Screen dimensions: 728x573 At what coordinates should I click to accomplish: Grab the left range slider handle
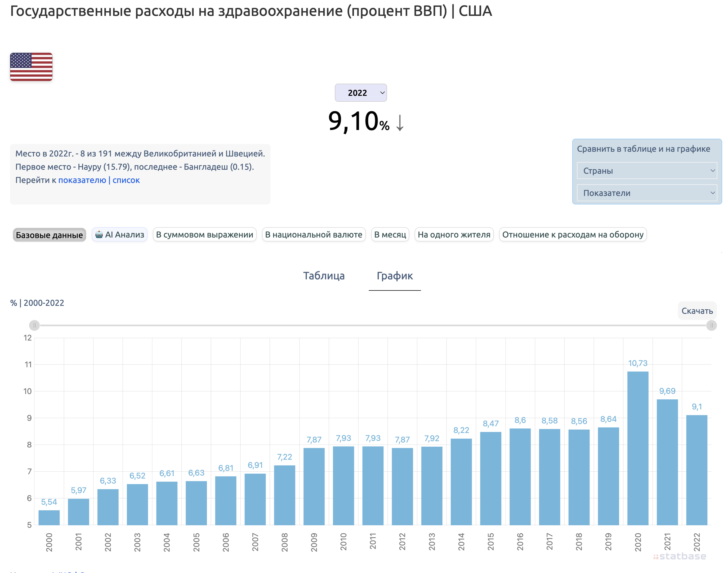coord(34,325)
